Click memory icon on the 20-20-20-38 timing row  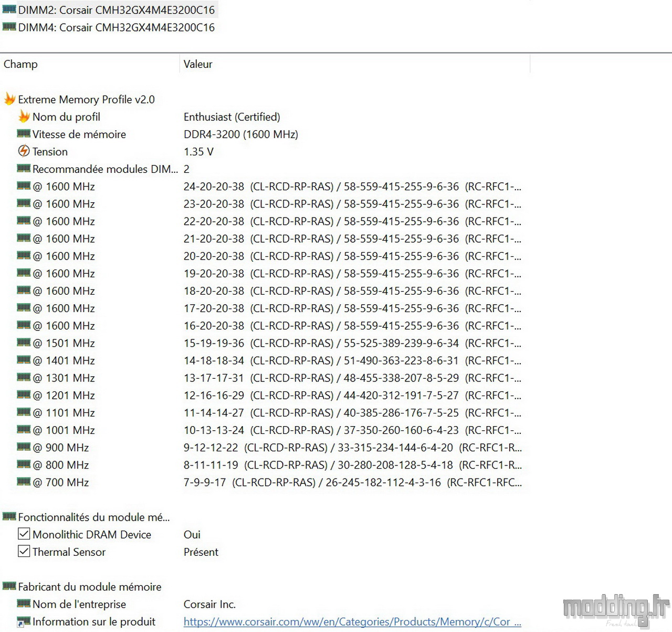(x=24, y=255)
